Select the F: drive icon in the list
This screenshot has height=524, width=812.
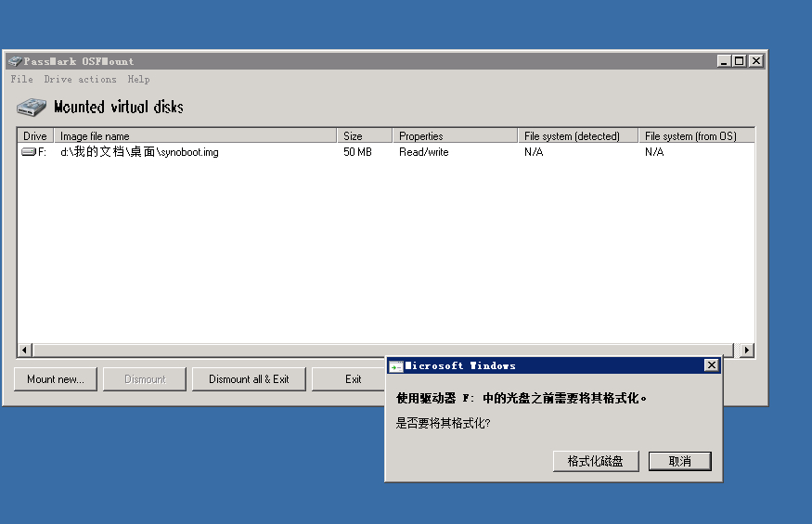pyautogui.click(x=29, y=152)
